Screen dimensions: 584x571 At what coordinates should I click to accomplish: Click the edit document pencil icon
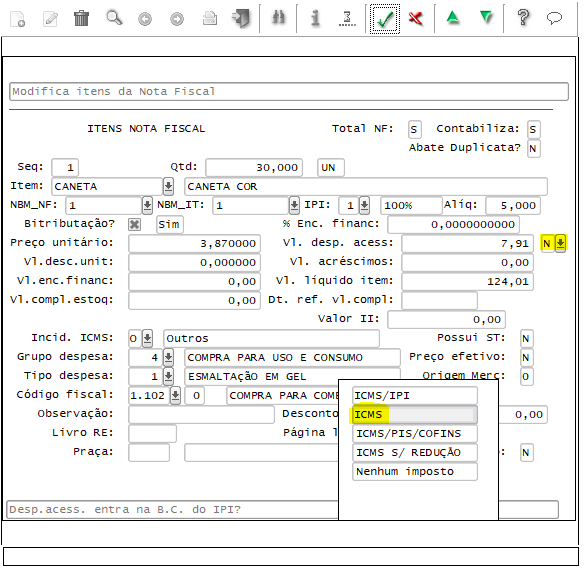(x=50, y=19)
